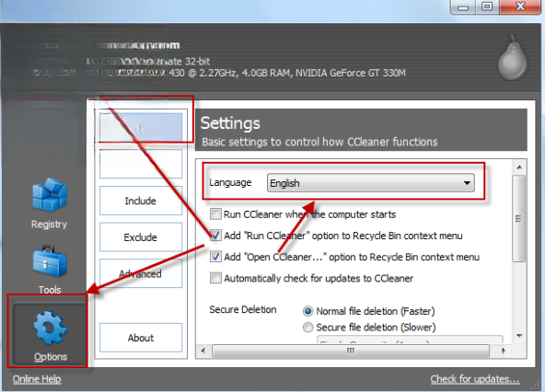This screenshot has height=392, width=545.
Task: Click the Settings heading text
Action: point(230,123)
